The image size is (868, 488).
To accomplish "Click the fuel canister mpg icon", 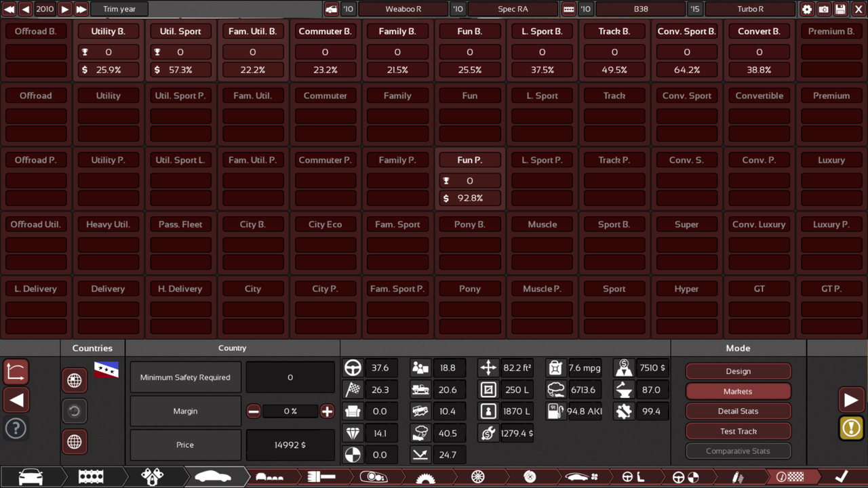I will (555, 368).
